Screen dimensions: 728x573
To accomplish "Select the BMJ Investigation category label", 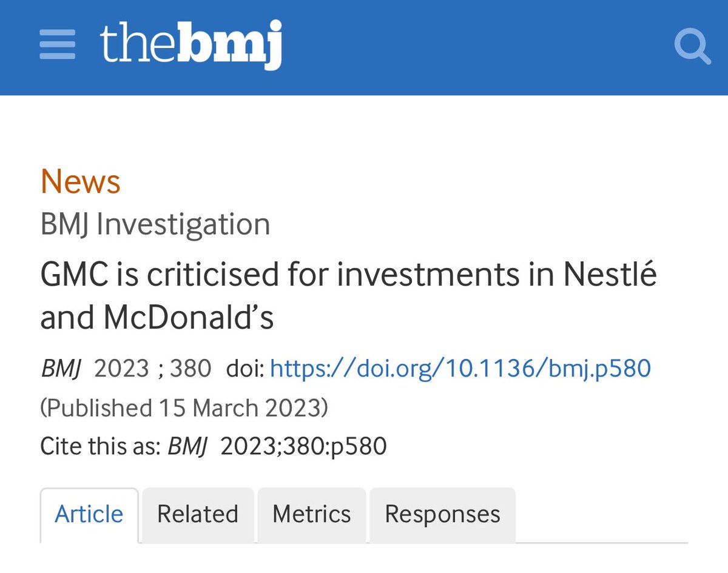I will [155, 224].
